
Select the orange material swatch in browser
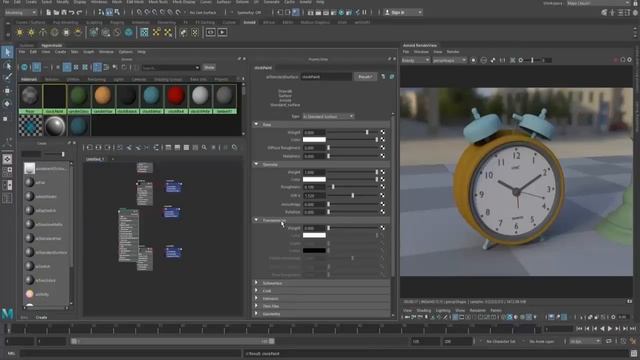(103, 96)
